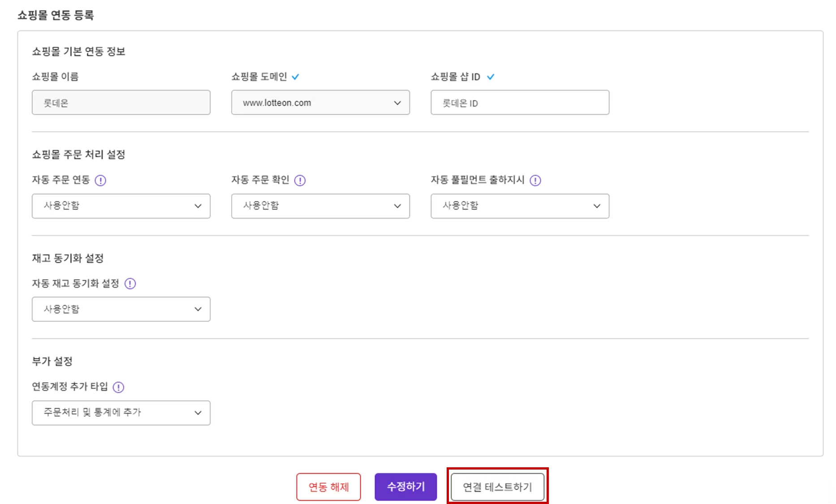Click info icon next to 자동 풀필먼트 출하지시
836x504 pixels.
click(535, 180)
